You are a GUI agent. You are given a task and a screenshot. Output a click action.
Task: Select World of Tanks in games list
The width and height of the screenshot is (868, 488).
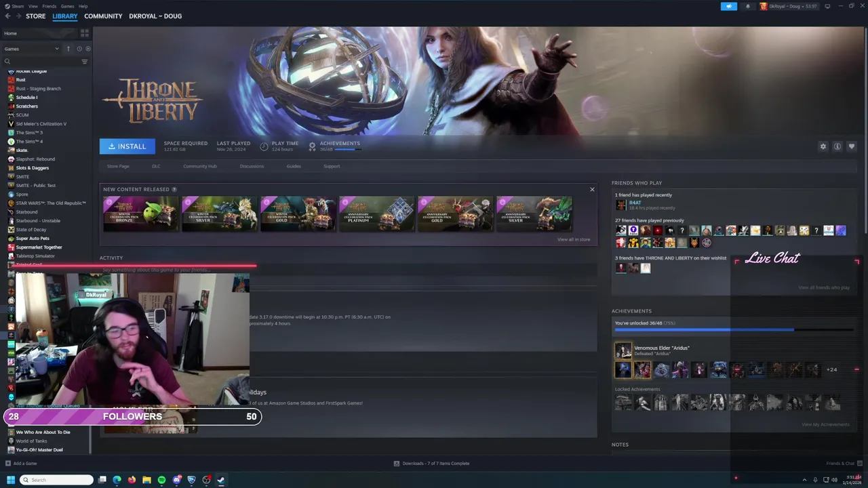[x=31, y=441]
